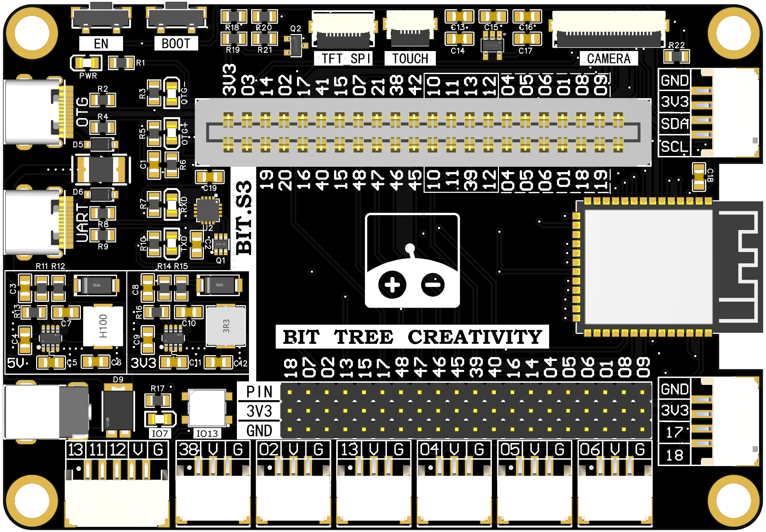
Task: Click the TOUCH connector label
Action: [410, 58]
